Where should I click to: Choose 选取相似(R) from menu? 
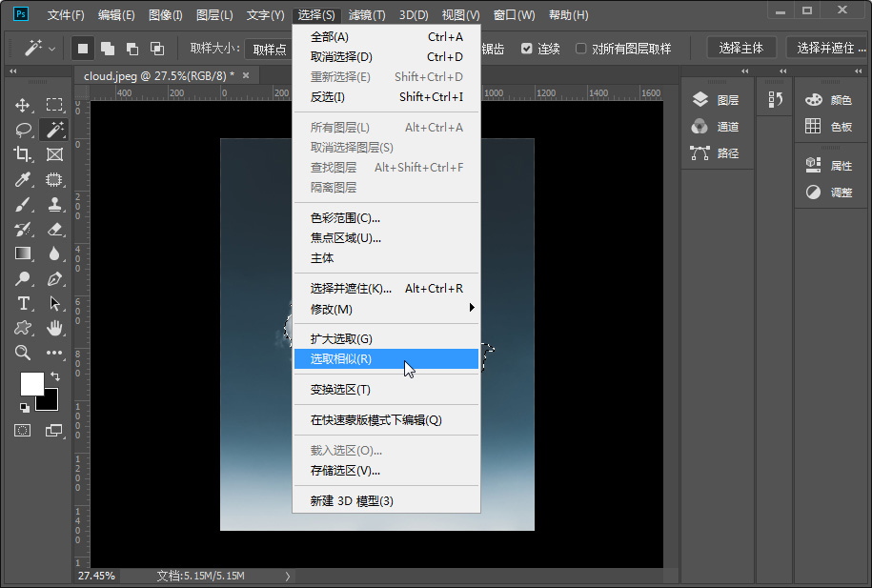click(386, 359)
